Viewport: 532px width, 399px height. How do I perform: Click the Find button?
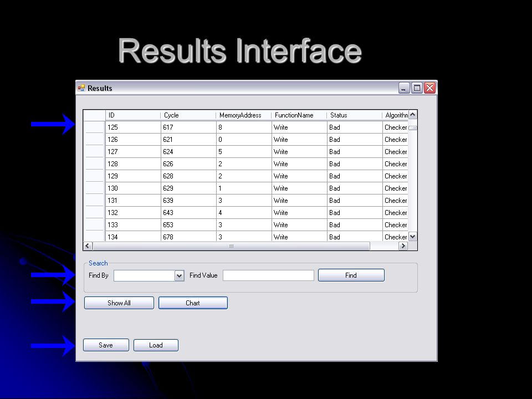point(351,275)
